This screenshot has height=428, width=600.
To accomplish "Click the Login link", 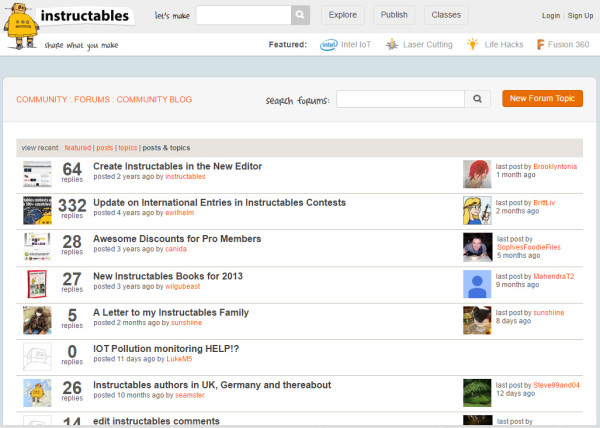I will pos(551,16).
